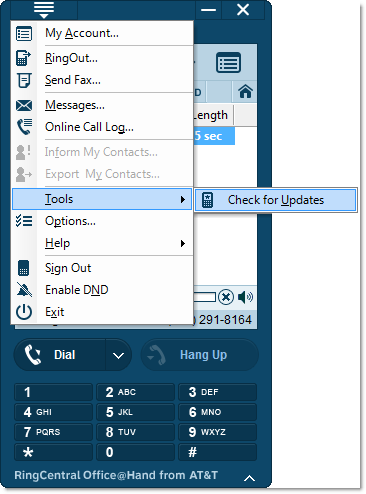Dial the star key
Viewport: 366px width, 494px height.
(x=53, y=452)
